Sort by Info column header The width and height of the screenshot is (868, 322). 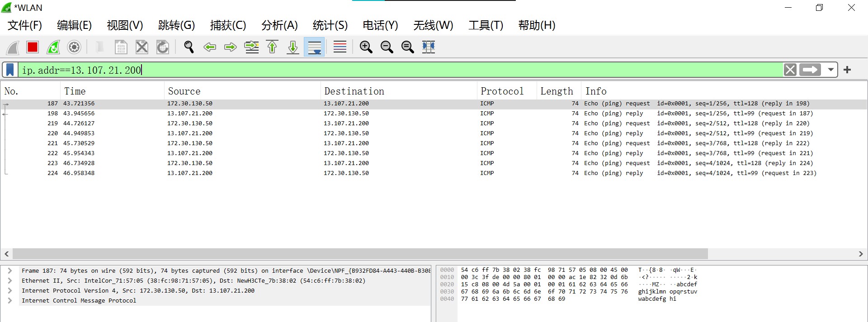pyautogui.click(x=724, y=91)
